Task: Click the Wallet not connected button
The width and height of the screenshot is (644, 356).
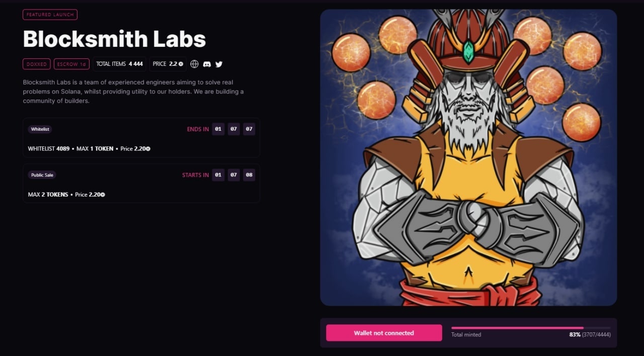Action: [384, 333]
